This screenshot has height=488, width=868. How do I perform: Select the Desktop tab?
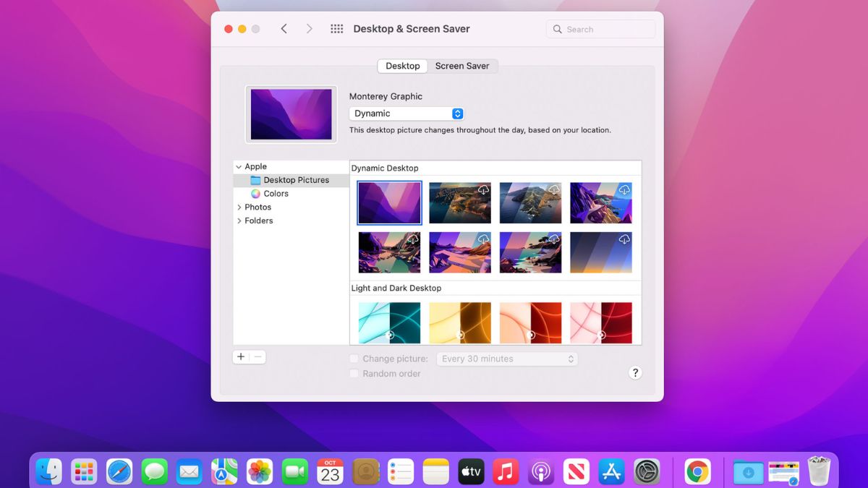coord(402,66)
